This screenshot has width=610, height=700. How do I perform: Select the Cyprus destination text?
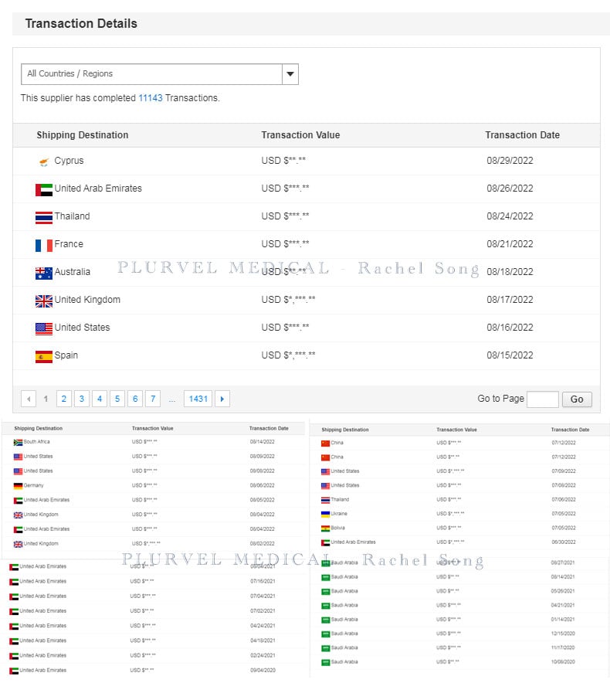(69, 161)
